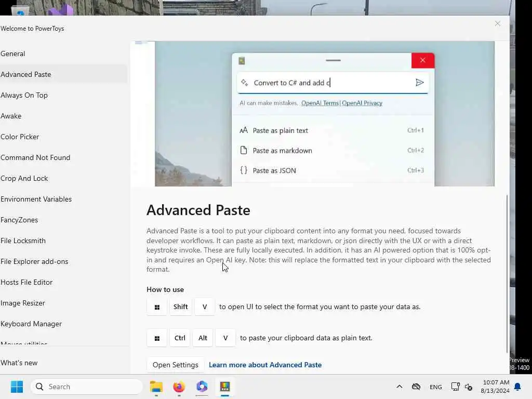Switch ENG input language indicator
This screenshot has width=532, height=399.
tap(436, 387)
